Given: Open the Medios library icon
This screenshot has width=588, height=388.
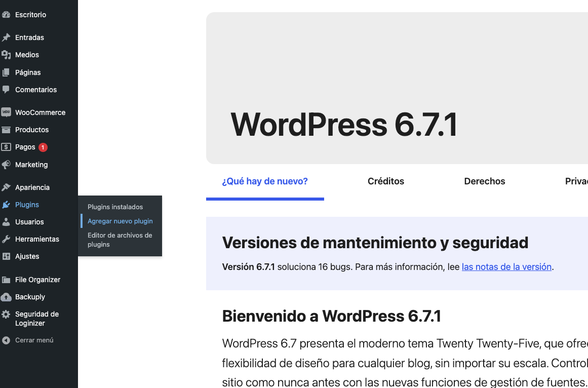Looking at the screenshot, I should [6, 54].
